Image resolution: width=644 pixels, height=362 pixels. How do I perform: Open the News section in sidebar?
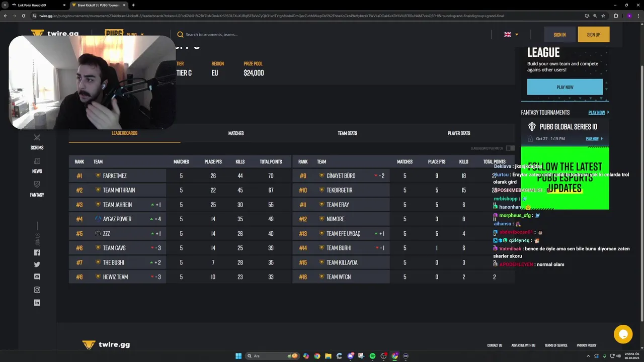(37, 165)
